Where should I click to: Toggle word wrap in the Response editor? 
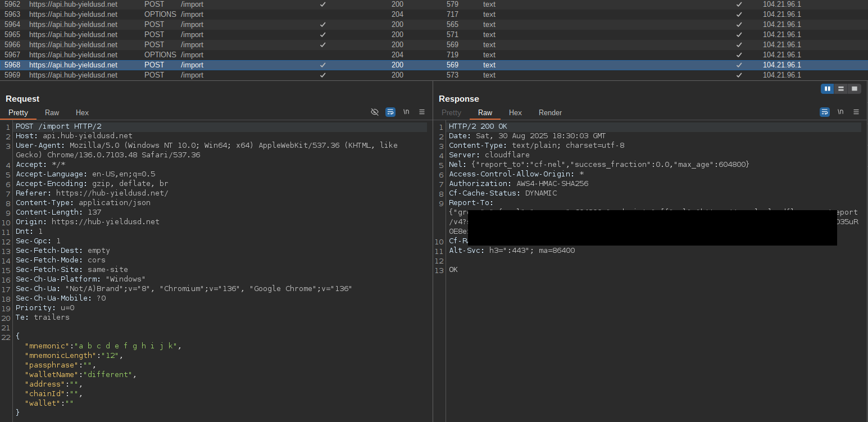pyautogui.click(x=825, y=112)
